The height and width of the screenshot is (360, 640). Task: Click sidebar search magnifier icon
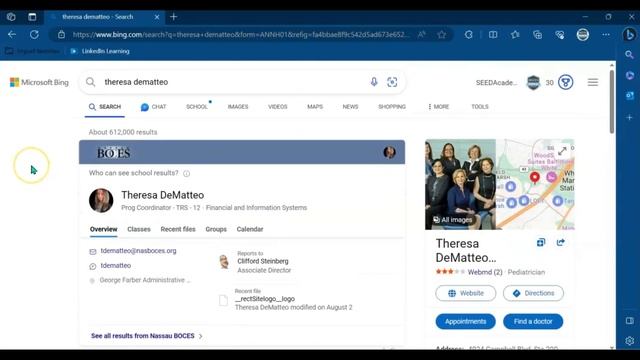(x=629, y=55)
